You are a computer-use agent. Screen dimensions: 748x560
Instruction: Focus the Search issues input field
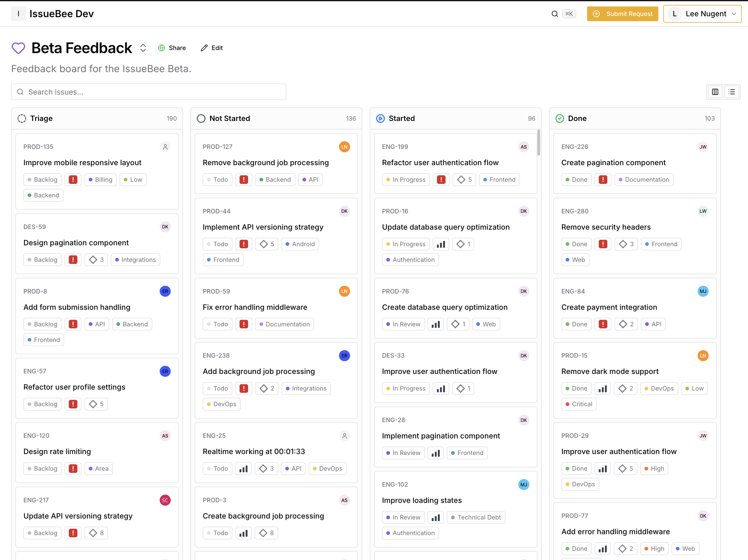click(149, 92)
